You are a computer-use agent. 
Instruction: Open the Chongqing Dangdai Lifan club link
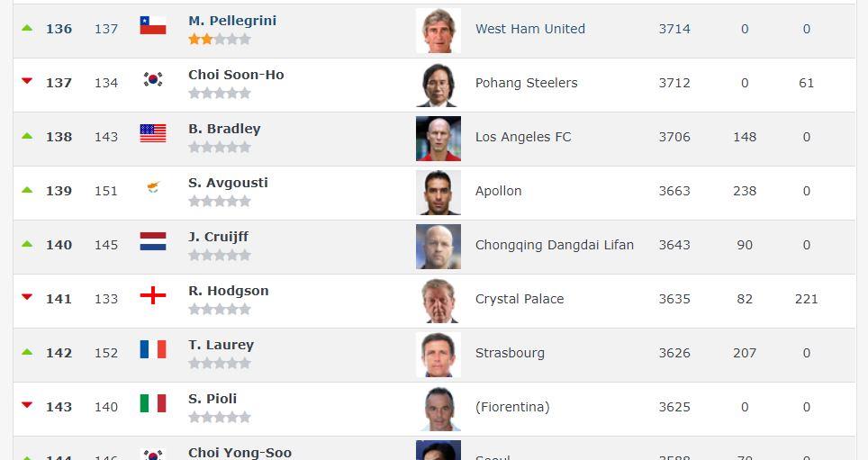554,245
